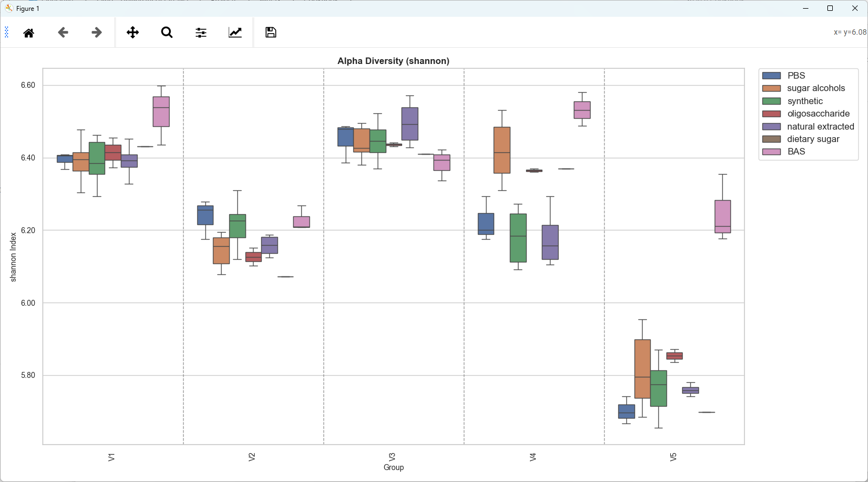Click the 'Group' x-axis label
The image size is (868, 482).
(x=394, y=467)
